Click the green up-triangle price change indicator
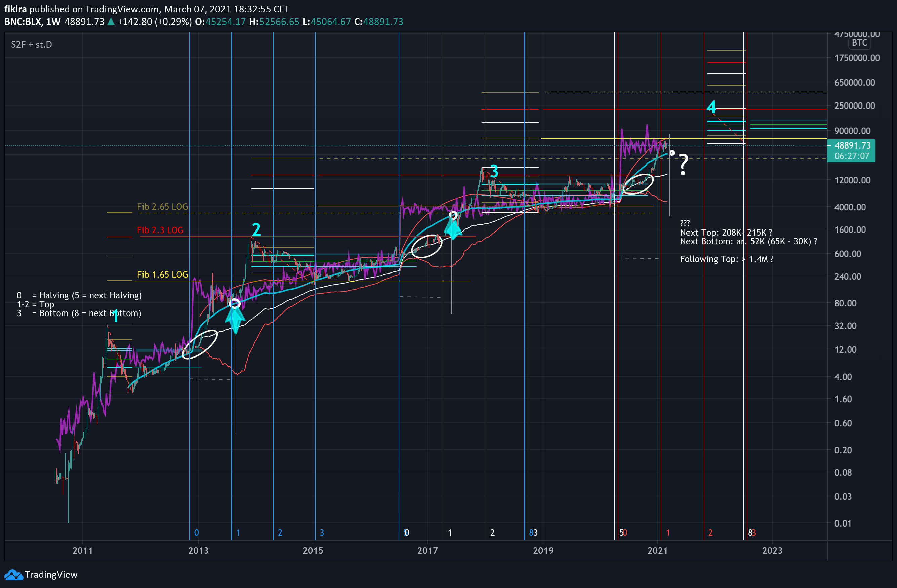Viewport: 897px width, 588px height. pos(111,22)
